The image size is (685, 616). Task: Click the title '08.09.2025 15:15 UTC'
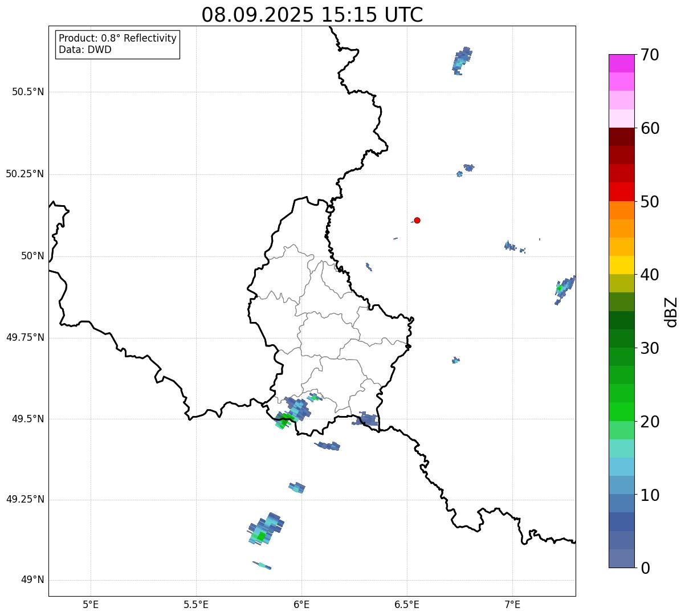[x=312, y=15]
